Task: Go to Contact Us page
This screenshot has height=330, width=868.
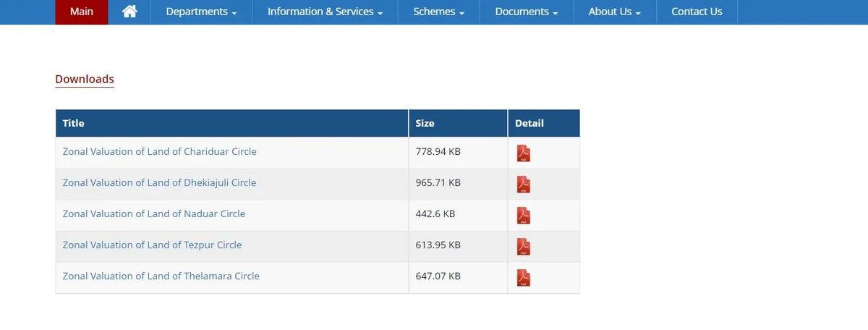Action: tap(697, 12)
